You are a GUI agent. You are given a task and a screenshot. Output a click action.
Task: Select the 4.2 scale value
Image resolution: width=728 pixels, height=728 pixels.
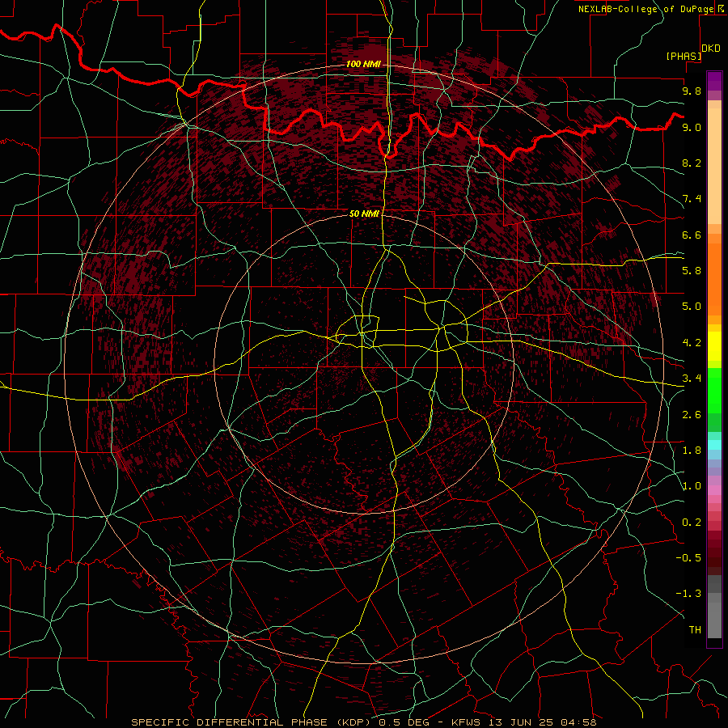tap(692, 343)
